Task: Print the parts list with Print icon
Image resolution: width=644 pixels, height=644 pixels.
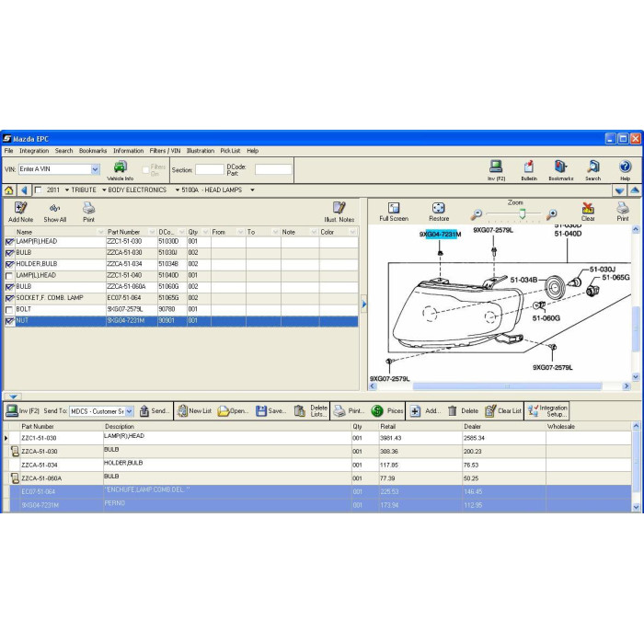Action: coord(88,212)
